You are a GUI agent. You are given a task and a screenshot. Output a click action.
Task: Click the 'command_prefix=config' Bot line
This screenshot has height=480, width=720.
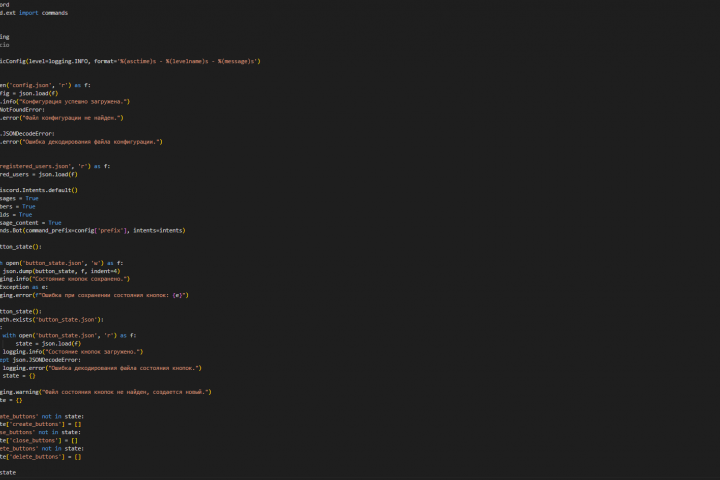[93, 231]
